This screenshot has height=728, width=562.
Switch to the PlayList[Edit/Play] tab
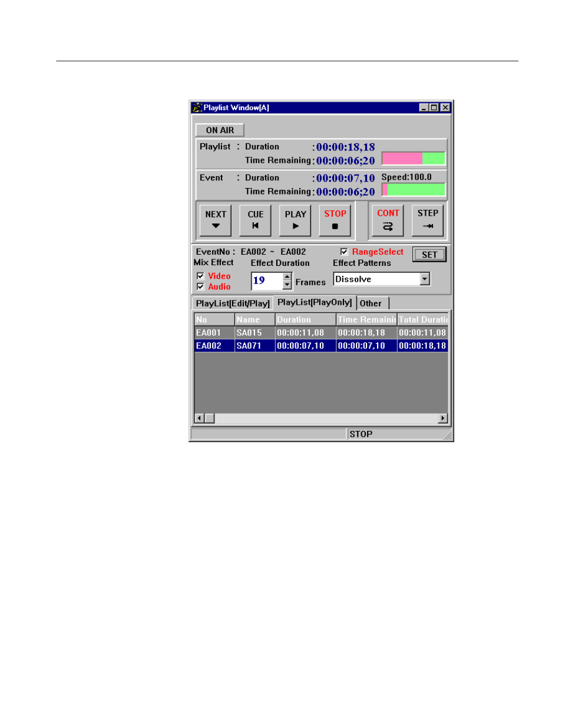(233, 304)
